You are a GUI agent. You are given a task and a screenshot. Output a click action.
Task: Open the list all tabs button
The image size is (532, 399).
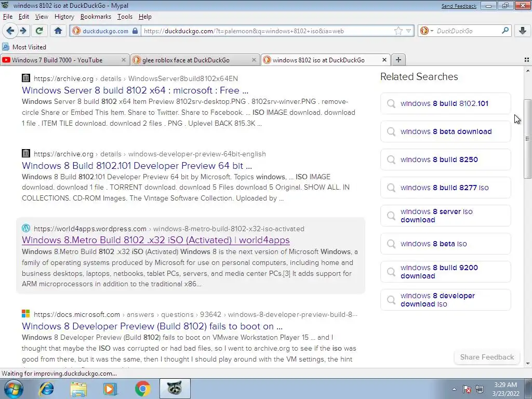[x=527, y=60]
